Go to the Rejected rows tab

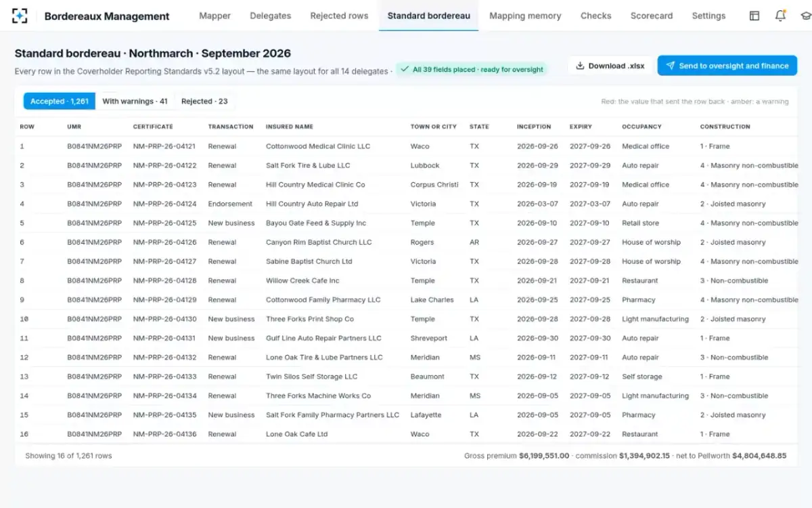339,16
